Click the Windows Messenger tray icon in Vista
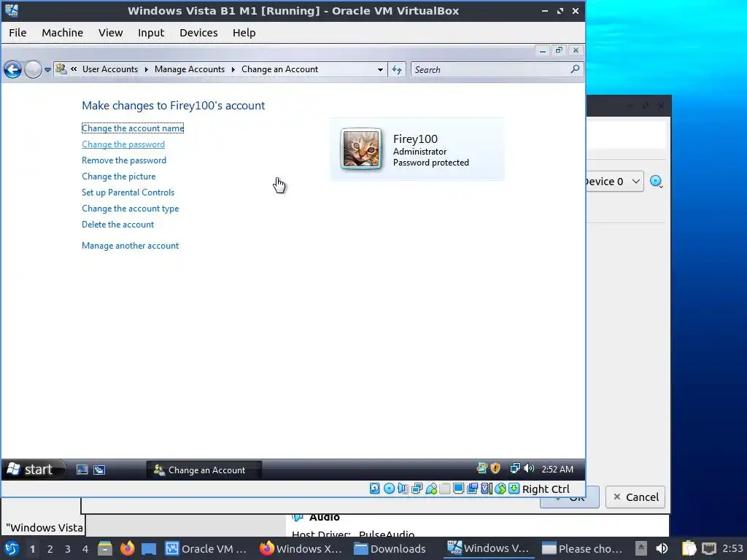 click(x=481, y=469)
